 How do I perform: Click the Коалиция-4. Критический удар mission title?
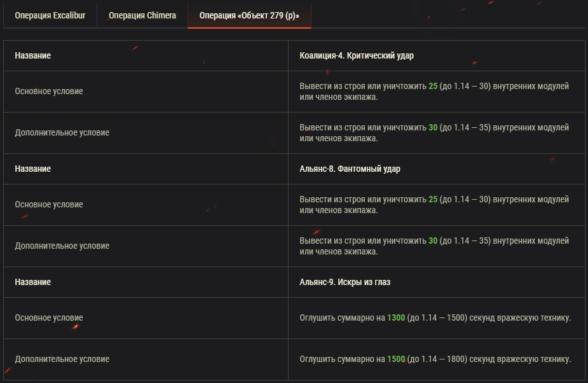click(357, 56)
